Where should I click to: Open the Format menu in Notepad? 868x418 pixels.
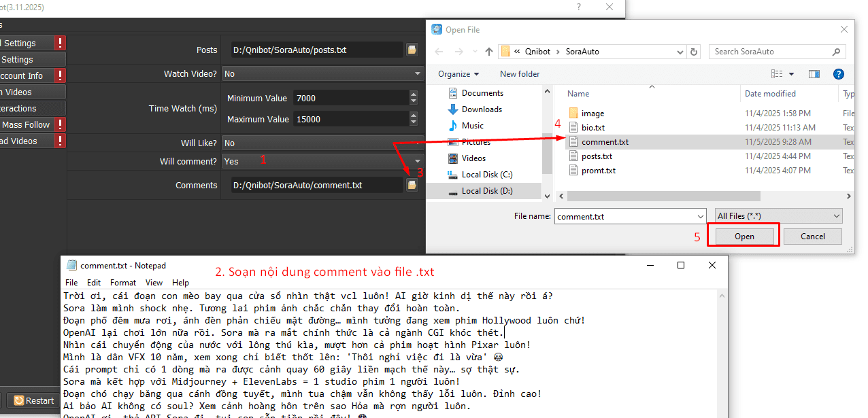123,282
